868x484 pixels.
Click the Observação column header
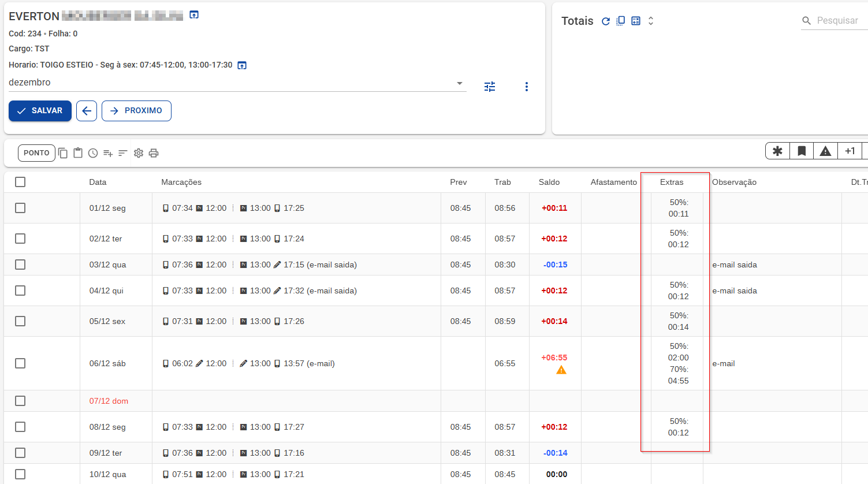click(734, 182)
